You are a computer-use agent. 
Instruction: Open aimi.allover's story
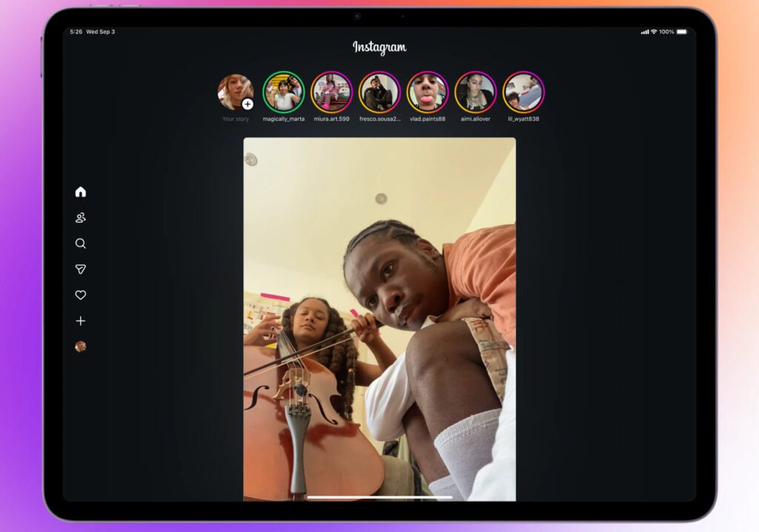[475, 91]
